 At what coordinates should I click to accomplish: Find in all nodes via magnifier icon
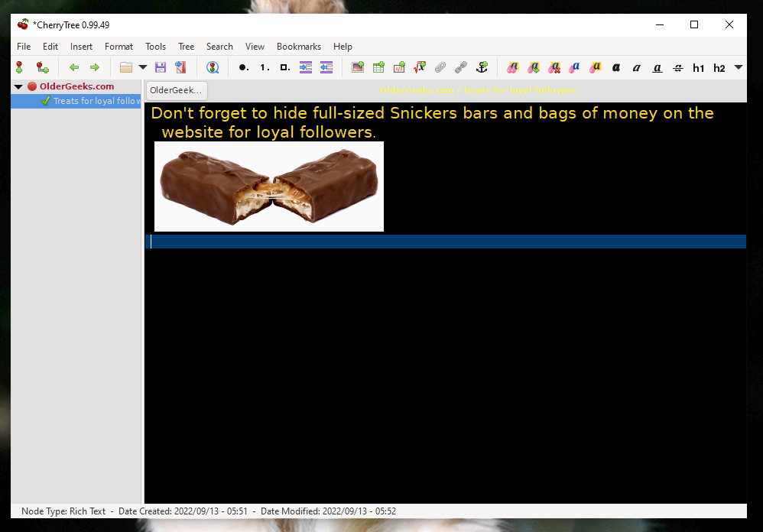tap(213, 67)
